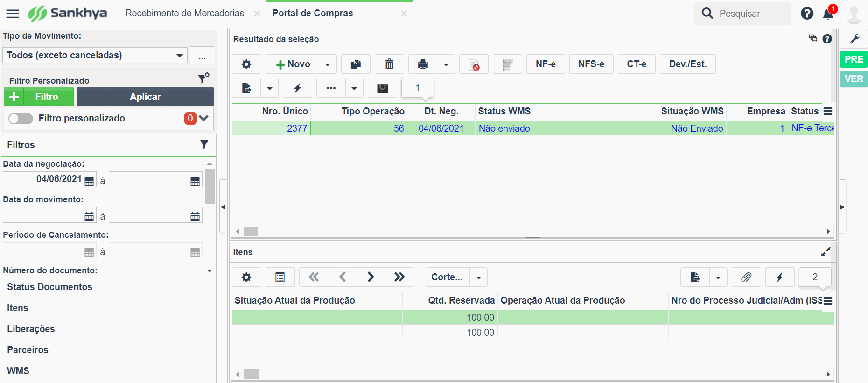868x383 pixels.
Task: Open the notifications bell
Action: click(x=828, y=14)
